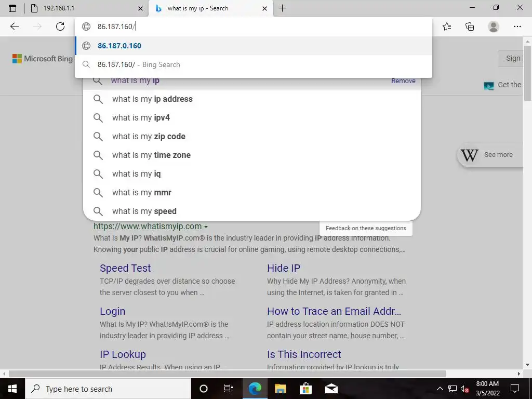Close the 'what is my ip' tab
Screen dimensions: 532x399
tap(264, 8)
